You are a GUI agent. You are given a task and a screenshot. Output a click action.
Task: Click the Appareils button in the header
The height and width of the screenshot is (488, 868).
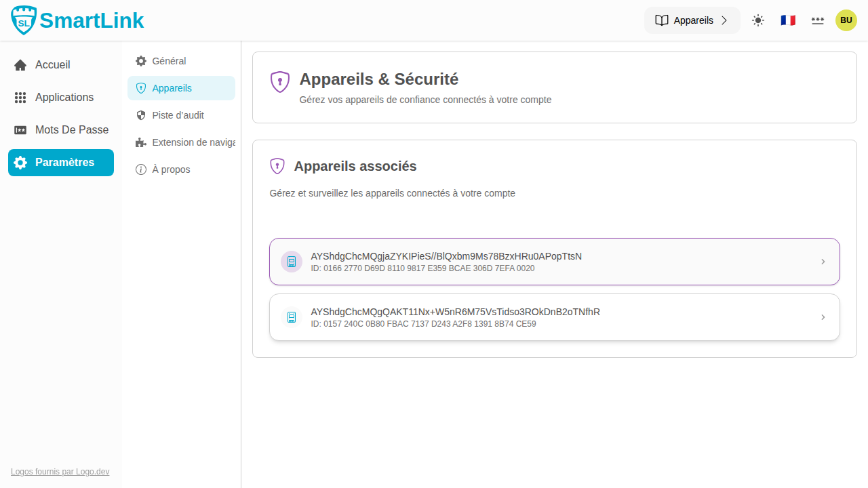692,20
